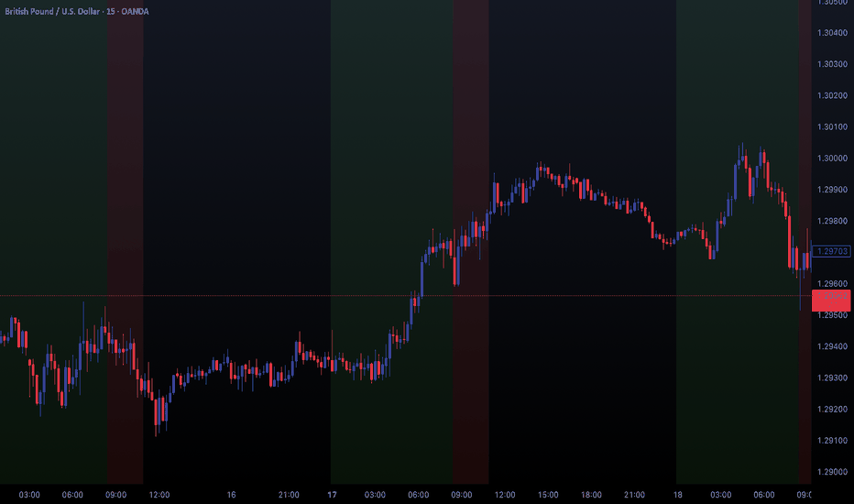
Task: Click the 1.29900 price axis label
Action: click(832, 190)
